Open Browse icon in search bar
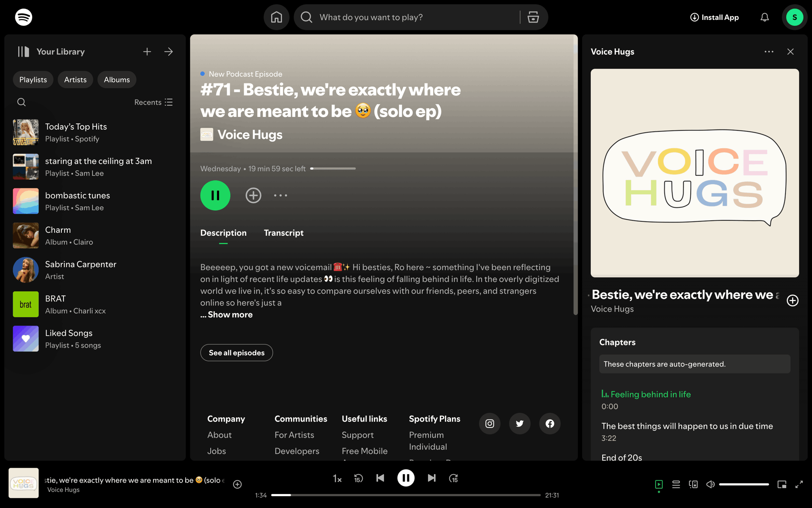 (x=533, y=17)
